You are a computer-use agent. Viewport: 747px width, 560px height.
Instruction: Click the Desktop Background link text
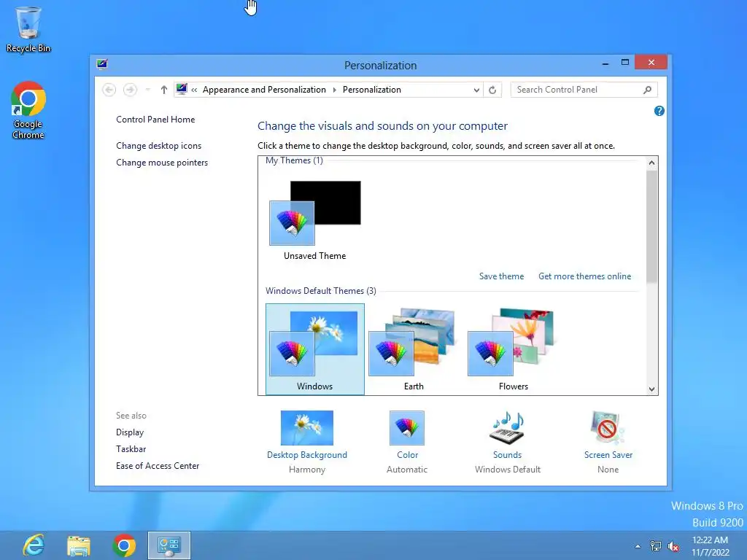pyautogui.click(x=307, y=455)
